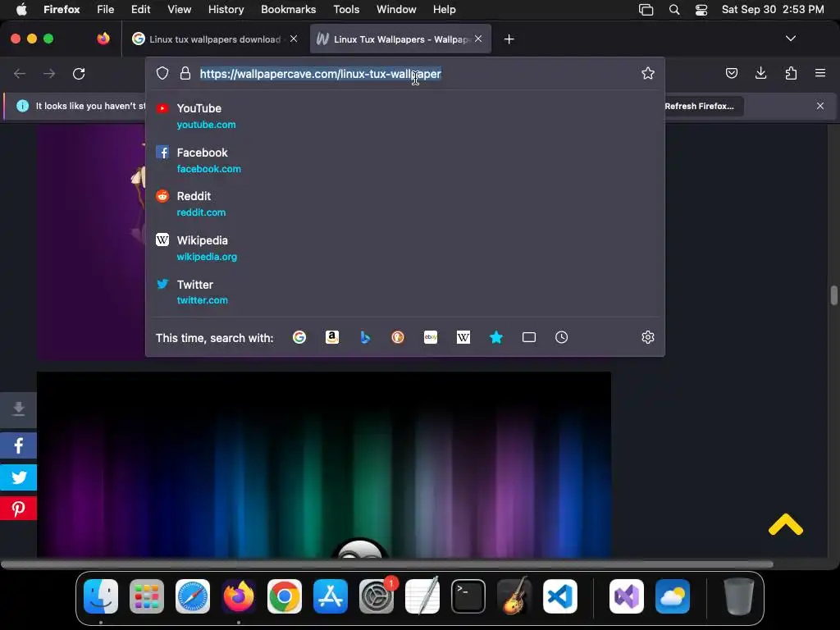This screenshot has height=630, width=840.
Task: Bookmark this page with the star icon
Action: tap(648, 73)
